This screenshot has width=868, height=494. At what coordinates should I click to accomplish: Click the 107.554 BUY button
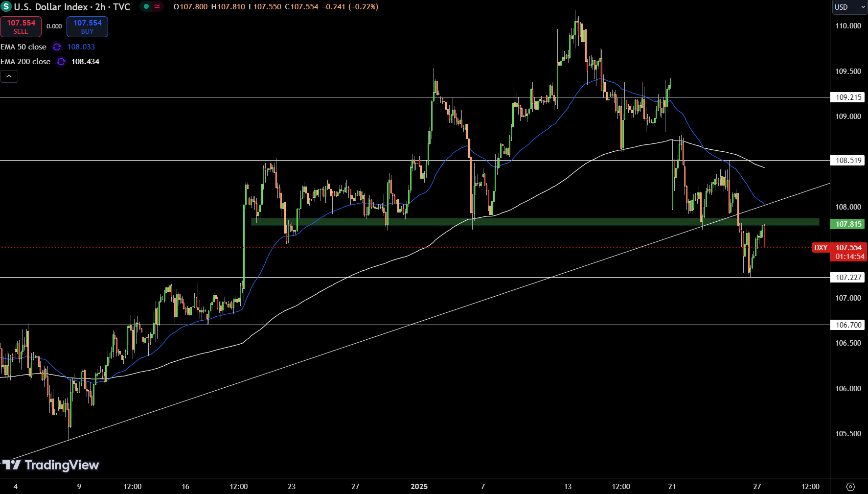[x=87, y=27]
